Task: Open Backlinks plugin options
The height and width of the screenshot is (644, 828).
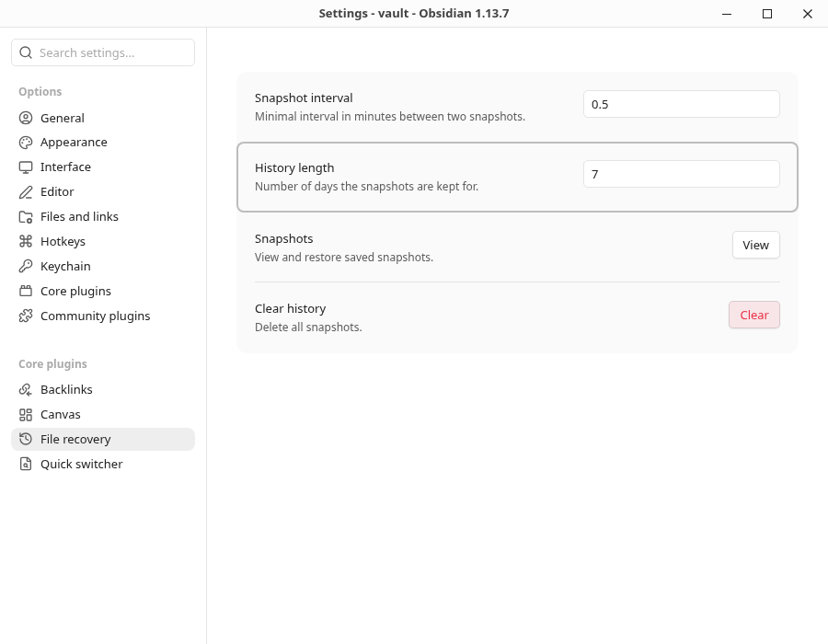Action: tap(103, 389)
